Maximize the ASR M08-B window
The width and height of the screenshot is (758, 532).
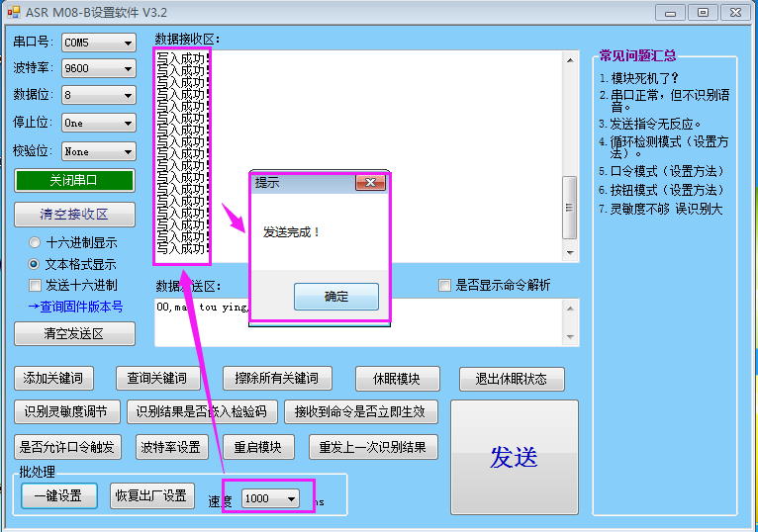(x=703, y=13)
